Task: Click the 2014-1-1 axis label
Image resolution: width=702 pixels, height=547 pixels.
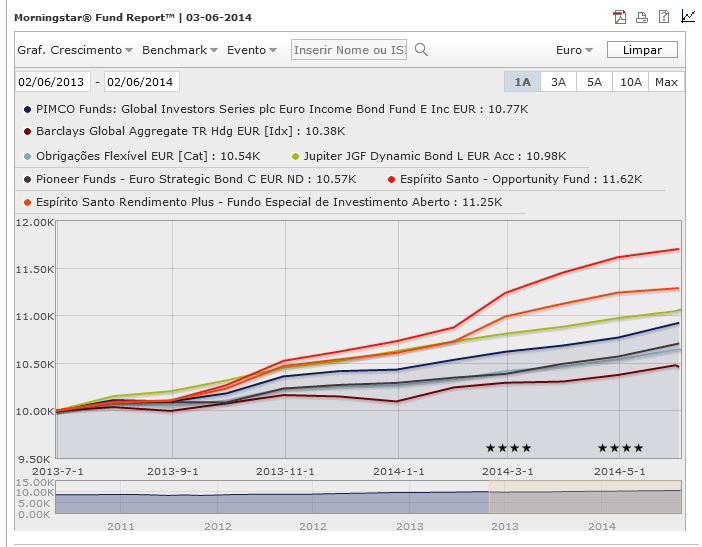Action: [x=398, y=471]
